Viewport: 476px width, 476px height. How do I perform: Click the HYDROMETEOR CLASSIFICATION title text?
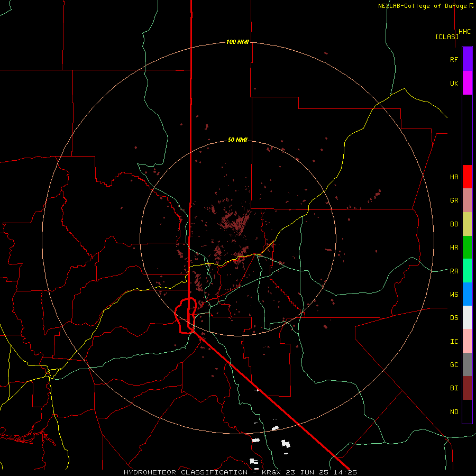click(x=186, y=472)
